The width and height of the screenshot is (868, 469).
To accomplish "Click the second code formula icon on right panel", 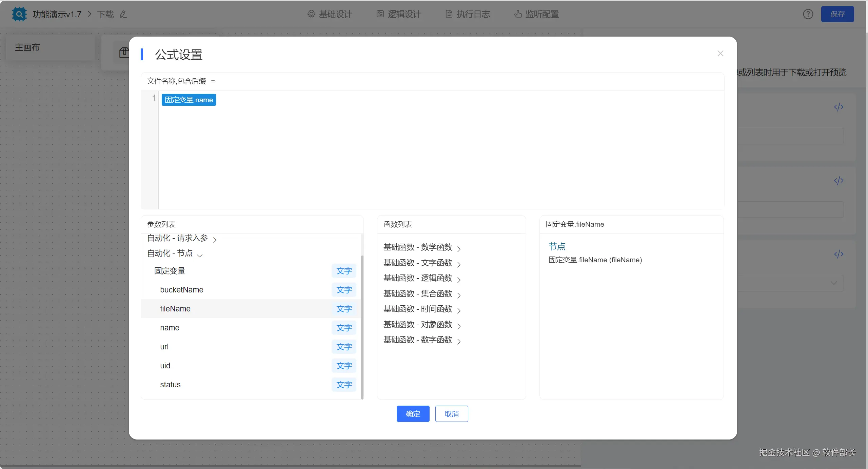I will tap(839, 181).
